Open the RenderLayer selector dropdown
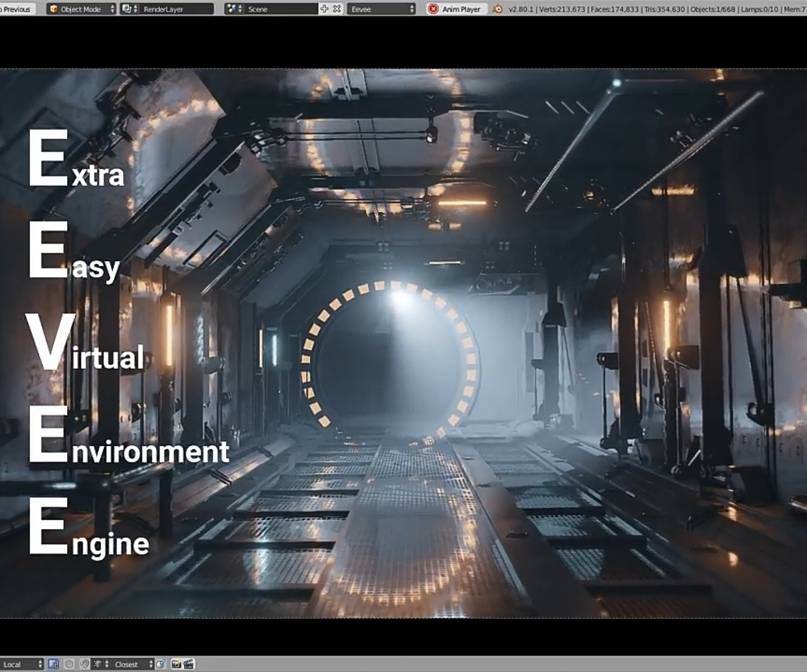The height and width of the screenshot is (672, 807). (176, 9)
